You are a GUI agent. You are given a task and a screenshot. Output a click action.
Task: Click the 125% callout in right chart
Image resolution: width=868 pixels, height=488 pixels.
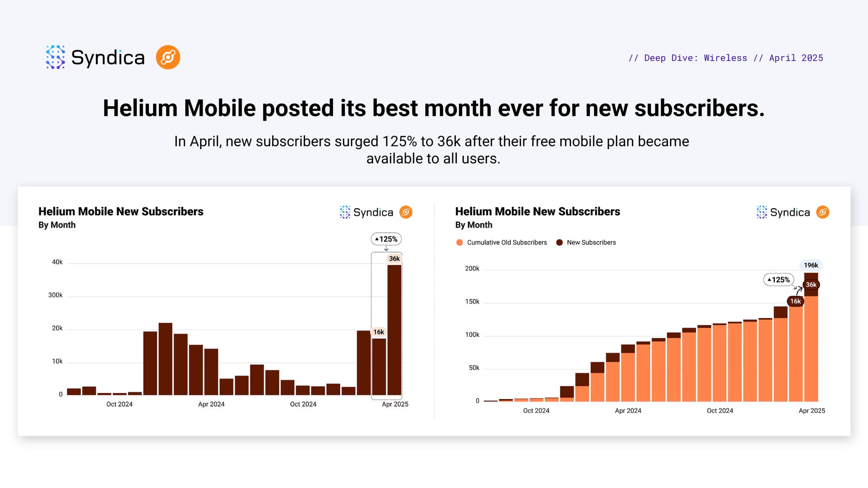point(779,280)
